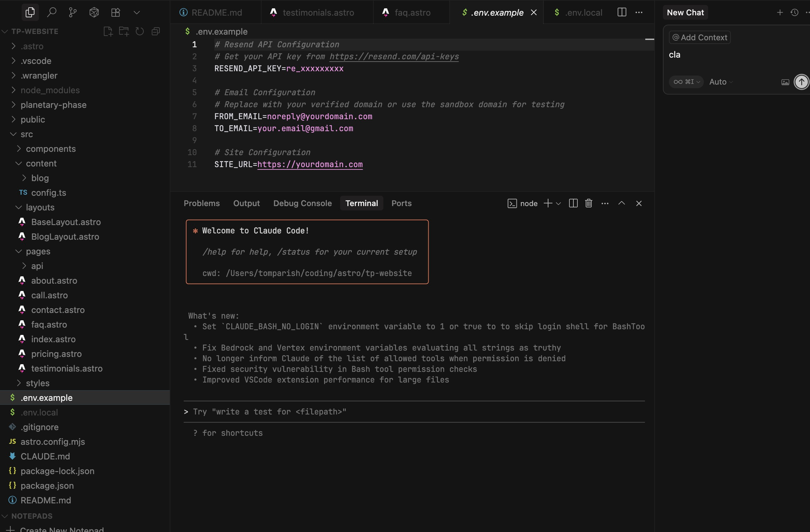The height and width of the screenshot is (532, 810).
Task: Send the chat message arrow button
Action: coord(801,82)
